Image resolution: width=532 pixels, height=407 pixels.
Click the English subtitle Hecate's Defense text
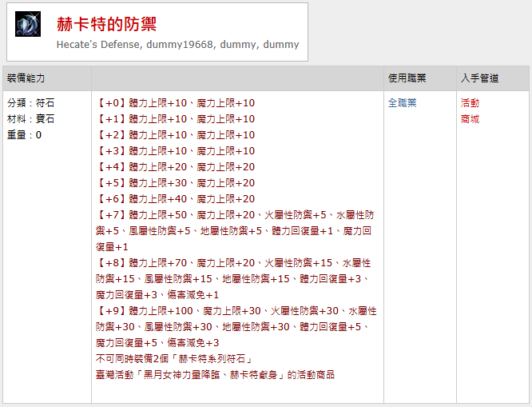(177, 44)
